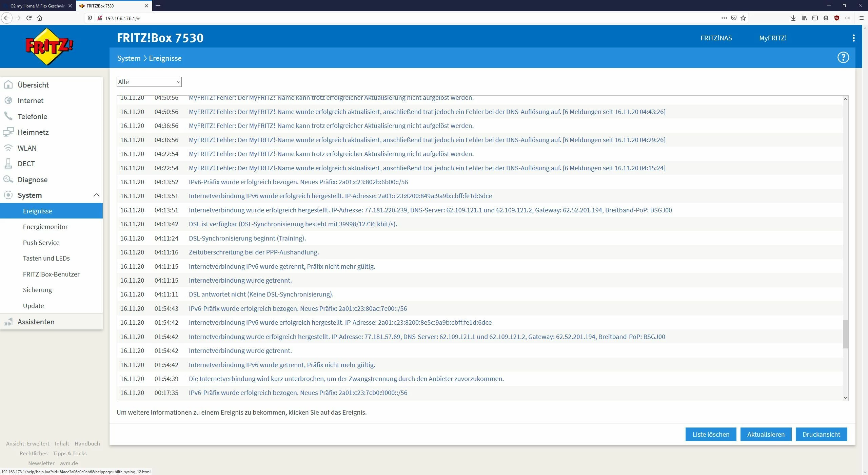
Task: Open Push Service submenu item
Action: (41, 243)
